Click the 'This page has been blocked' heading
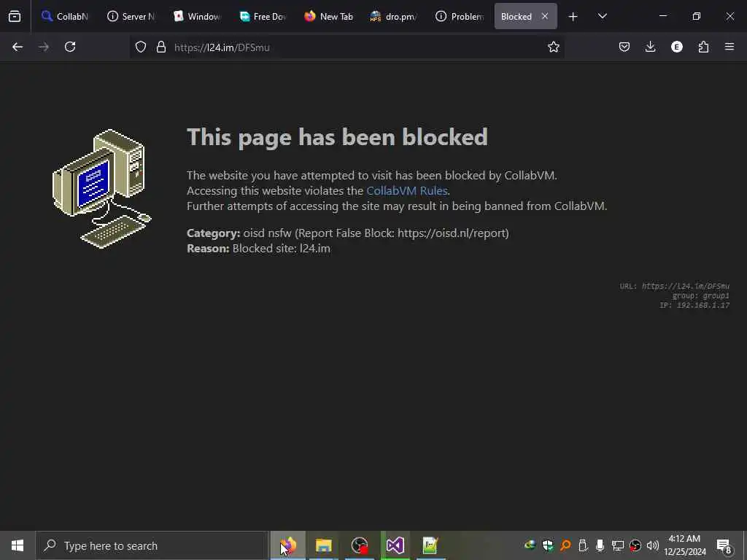Screen dimensions: 747x560 tap(337, 137)
